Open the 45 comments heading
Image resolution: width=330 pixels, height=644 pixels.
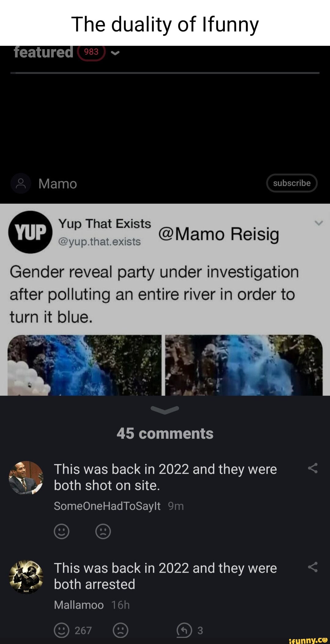coord(165,433)
